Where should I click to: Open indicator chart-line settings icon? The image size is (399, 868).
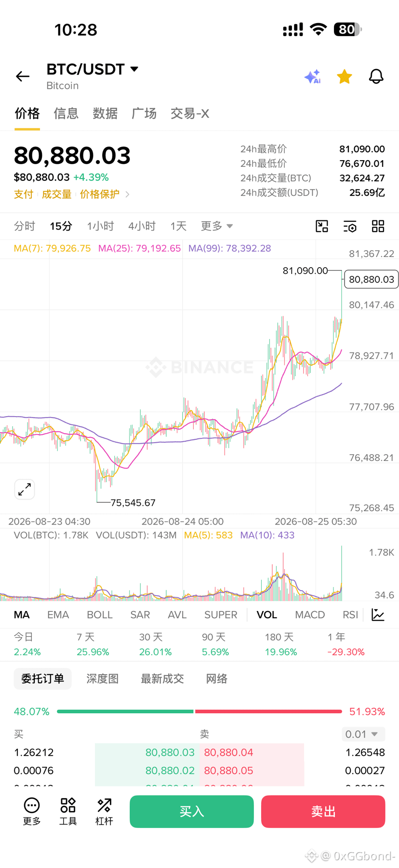pos(378,615)
